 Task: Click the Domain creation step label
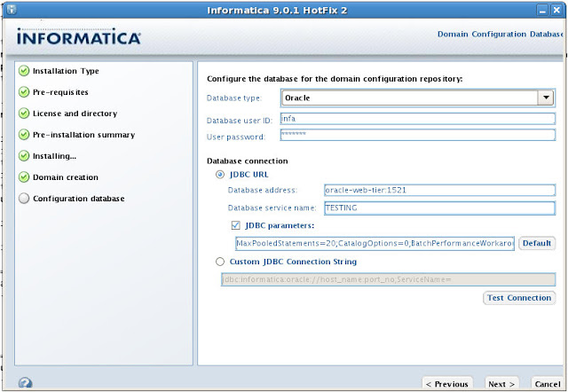(x=66, y=177)
